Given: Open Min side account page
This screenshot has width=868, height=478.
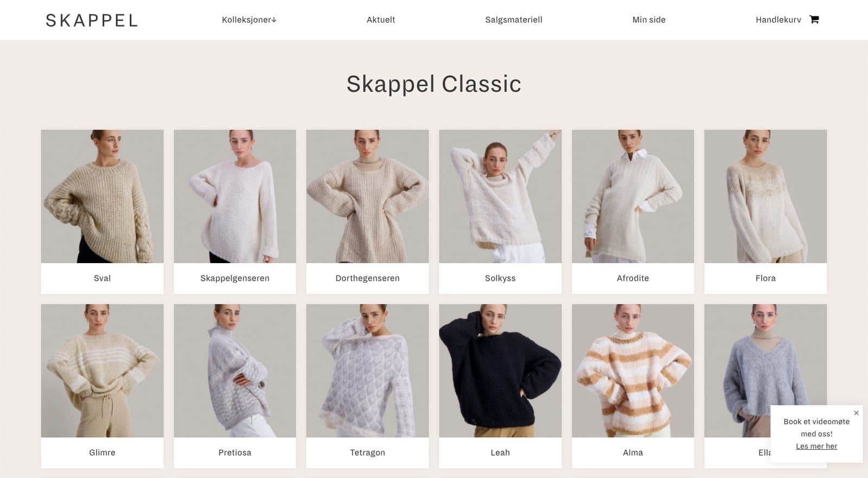Looking at the screenshot, I should (649, 20).
